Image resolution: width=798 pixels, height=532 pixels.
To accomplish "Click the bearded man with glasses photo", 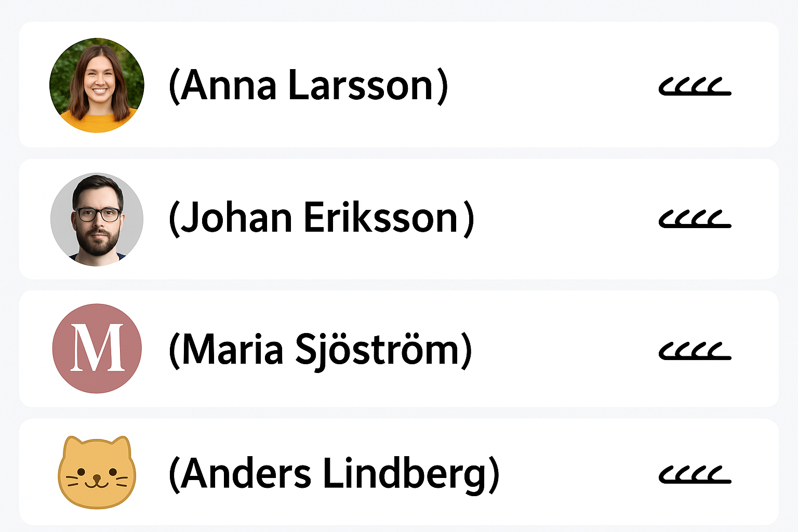I will coord(97,219).
